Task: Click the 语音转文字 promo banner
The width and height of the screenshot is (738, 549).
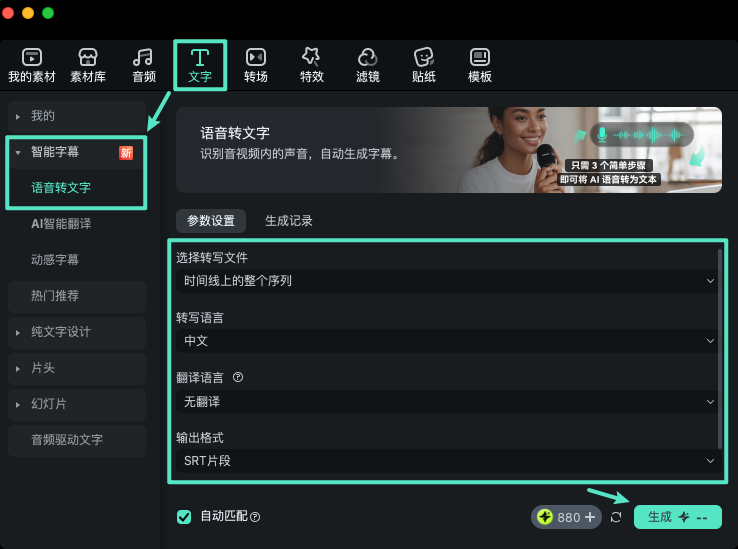Action: coord(449,150)
